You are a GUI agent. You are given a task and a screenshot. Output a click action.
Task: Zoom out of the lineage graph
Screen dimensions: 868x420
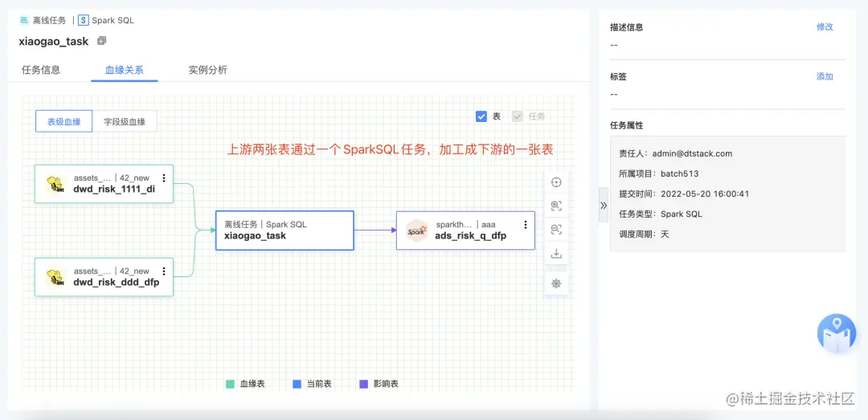[x=556, y=230]
